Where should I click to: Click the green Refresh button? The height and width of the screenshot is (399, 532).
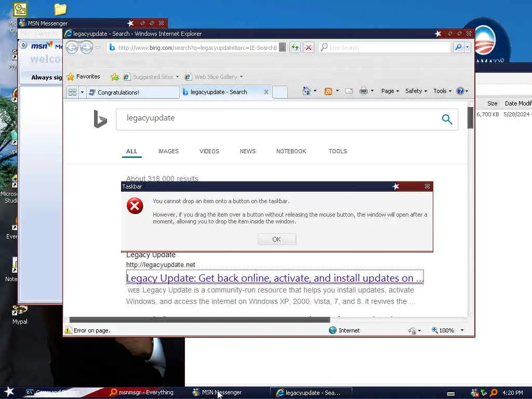pyautogui.click(x=295, y=47)
